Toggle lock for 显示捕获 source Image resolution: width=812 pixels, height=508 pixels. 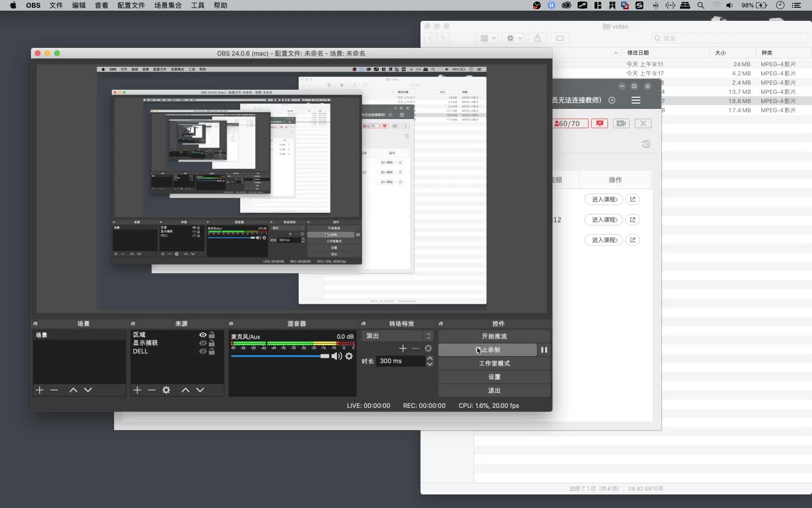coord(212,343)
